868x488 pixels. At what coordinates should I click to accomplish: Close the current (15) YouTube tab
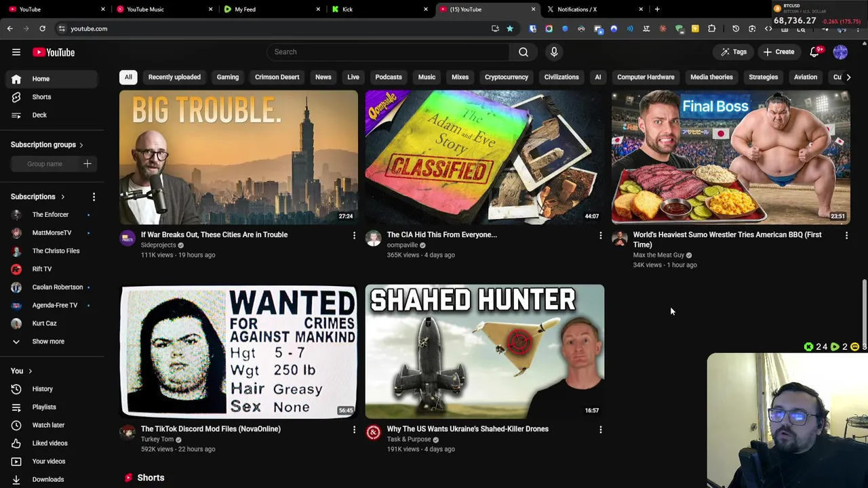[x=533, y=9]
